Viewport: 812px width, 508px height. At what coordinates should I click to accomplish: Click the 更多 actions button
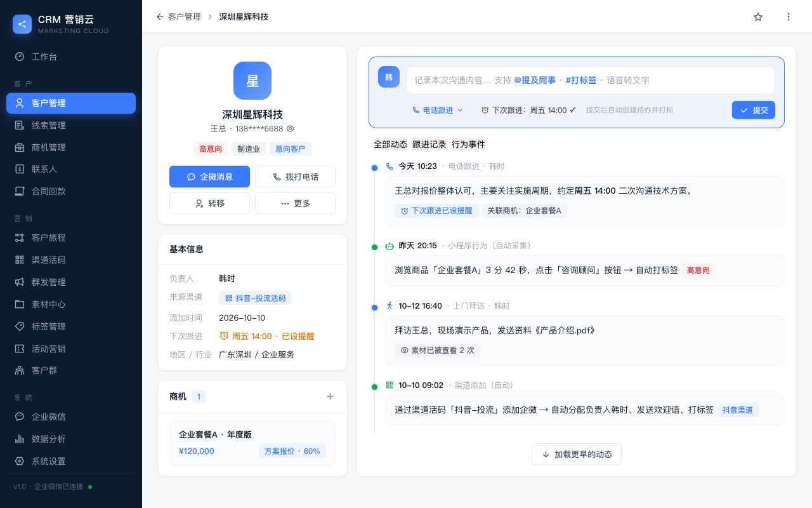(x=295, y=203)
